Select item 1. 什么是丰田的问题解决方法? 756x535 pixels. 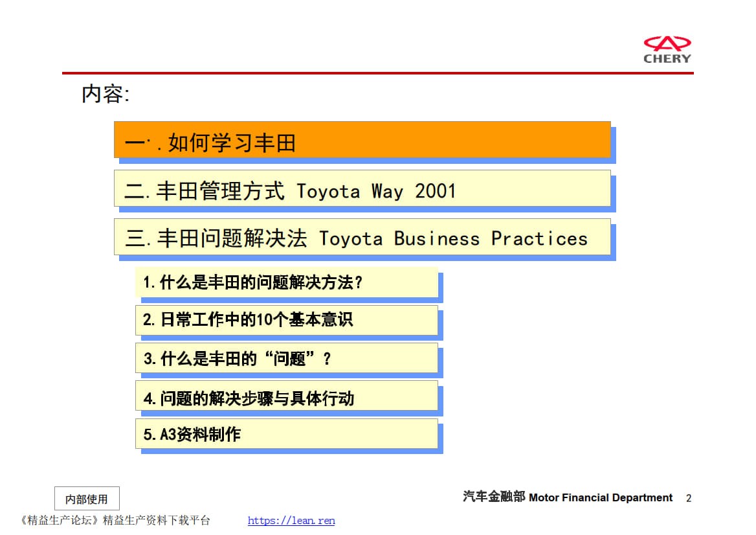click(x=286, y=282)
